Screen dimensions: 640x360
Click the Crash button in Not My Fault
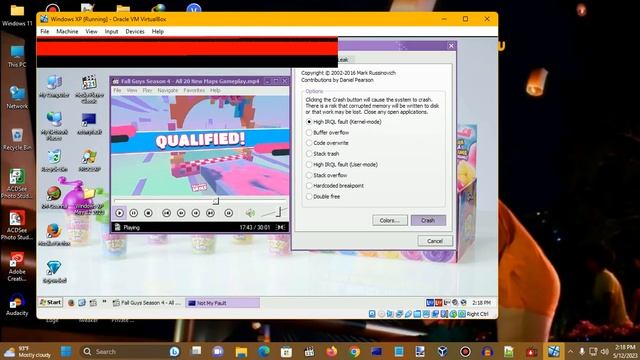coord(428,220)
